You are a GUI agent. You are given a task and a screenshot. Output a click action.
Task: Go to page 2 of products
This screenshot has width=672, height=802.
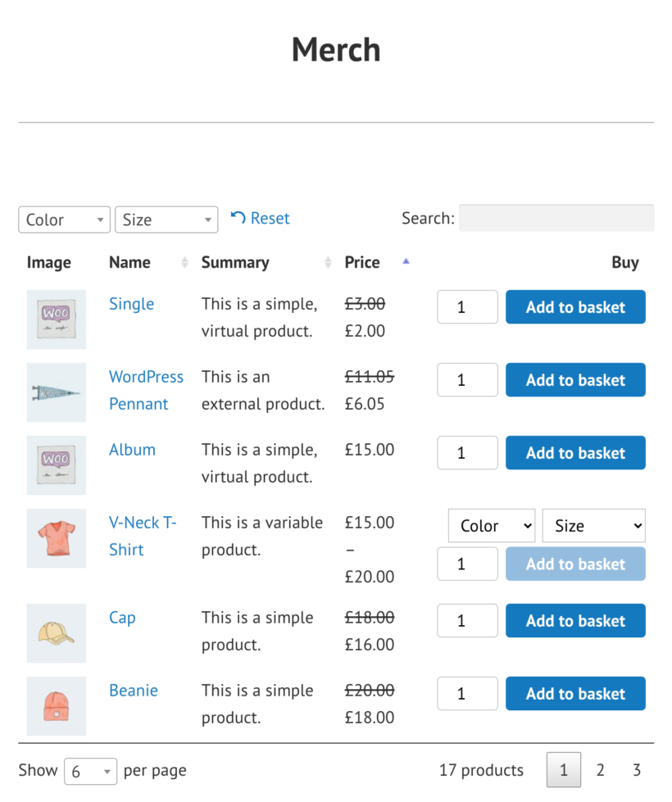pyautogui.click(x=600, y=770)
